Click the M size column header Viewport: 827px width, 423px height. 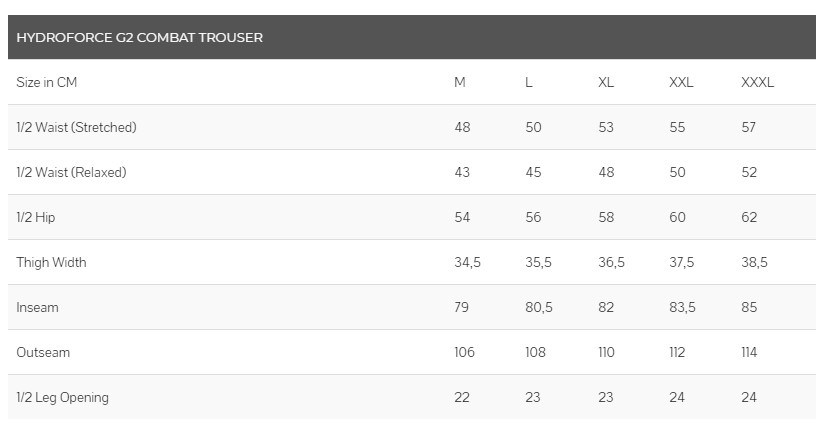pyautogui.click(x=460, y=82)
